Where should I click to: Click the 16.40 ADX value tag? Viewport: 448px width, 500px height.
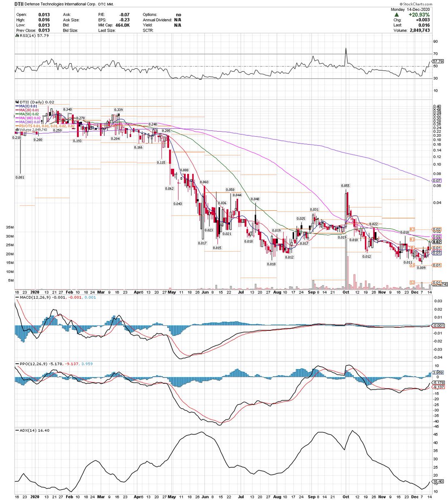(437, 481)
